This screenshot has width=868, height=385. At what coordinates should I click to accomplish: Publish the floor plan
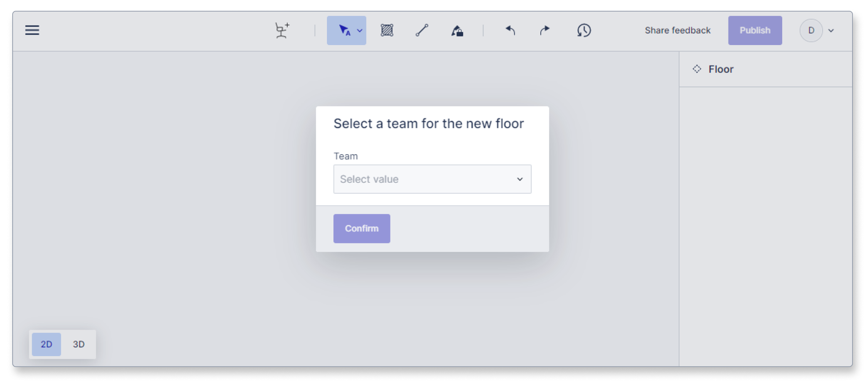pos(755,30)
